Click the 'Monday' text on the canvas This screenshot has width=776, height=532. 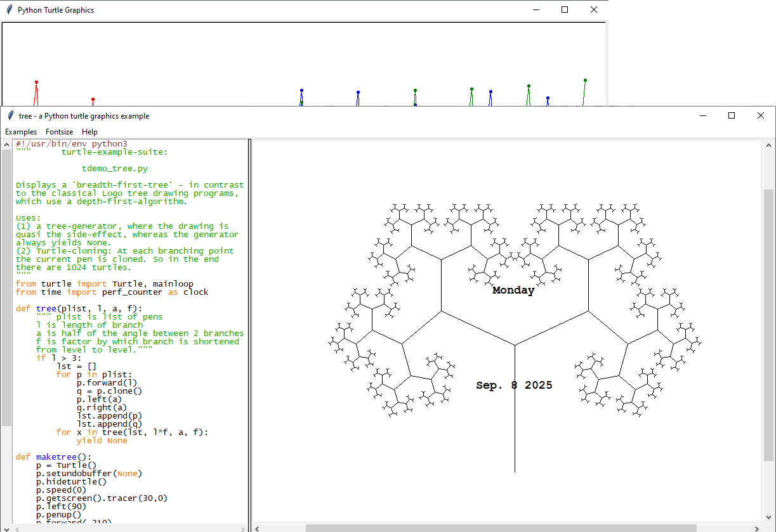point(513,290)
